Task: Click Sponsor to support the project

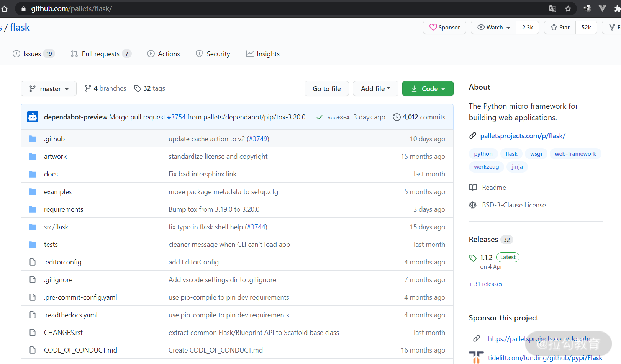Action: click(444, 27)
